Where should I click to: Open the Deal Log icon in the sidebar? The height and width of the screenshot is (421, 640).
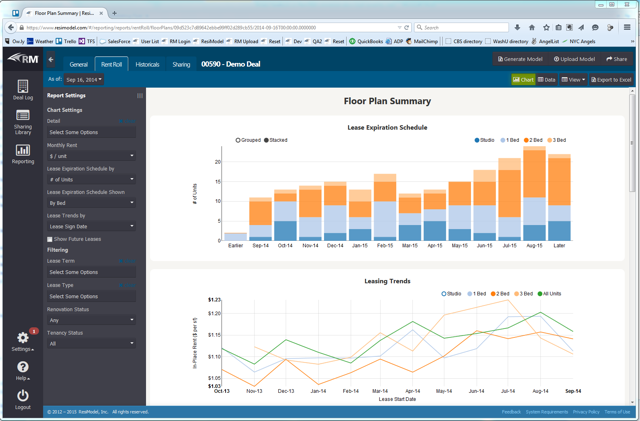22,89
